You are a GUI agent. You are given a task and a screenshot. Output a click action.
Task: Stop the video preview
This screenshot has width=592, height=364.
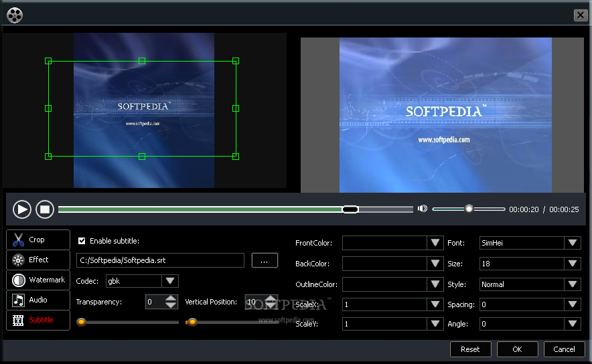tap(45, 209)
